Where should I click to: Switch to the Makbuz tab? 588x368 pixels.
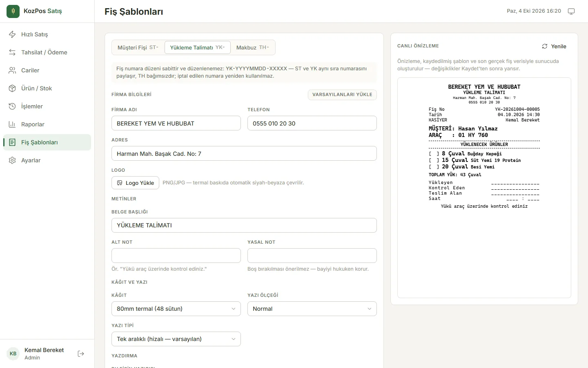click(253, 47)
